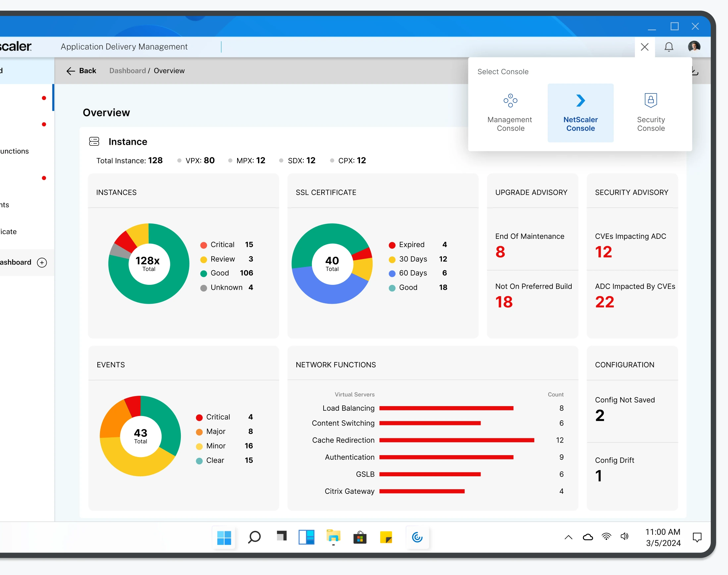Image resolution: width=728 pixels, height=575 pixels.
Task: Click the SSL Certificate donut chart 40 Total
Action: tap(332, 263)
